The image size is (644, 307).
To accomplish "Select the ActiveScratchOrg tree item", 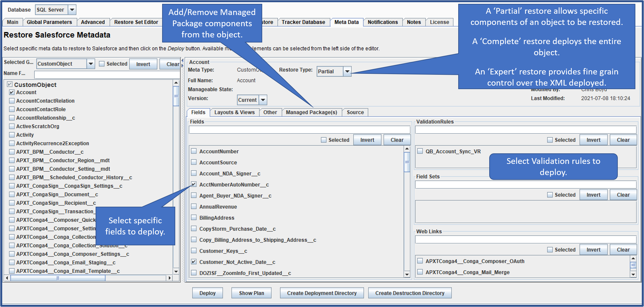I will (38, 126).
